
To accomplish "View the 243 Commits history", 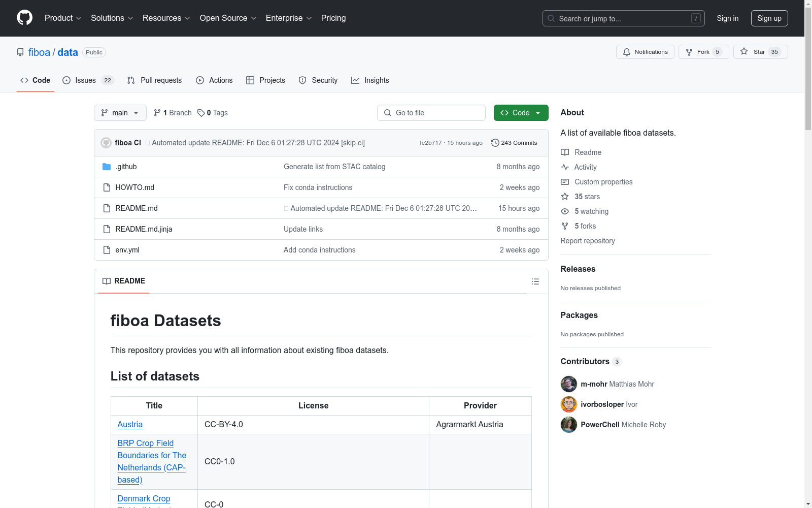I will (514, 143).
